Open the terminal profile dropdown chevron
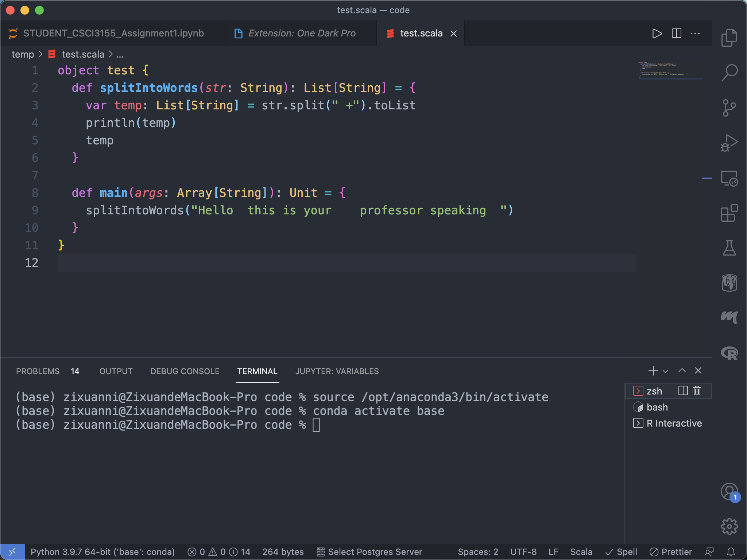 [666, 371]
